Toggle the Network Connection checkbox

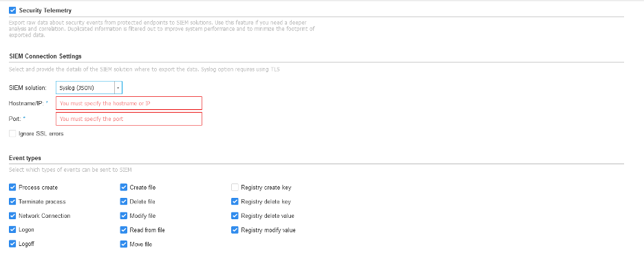tap(12, 216)
